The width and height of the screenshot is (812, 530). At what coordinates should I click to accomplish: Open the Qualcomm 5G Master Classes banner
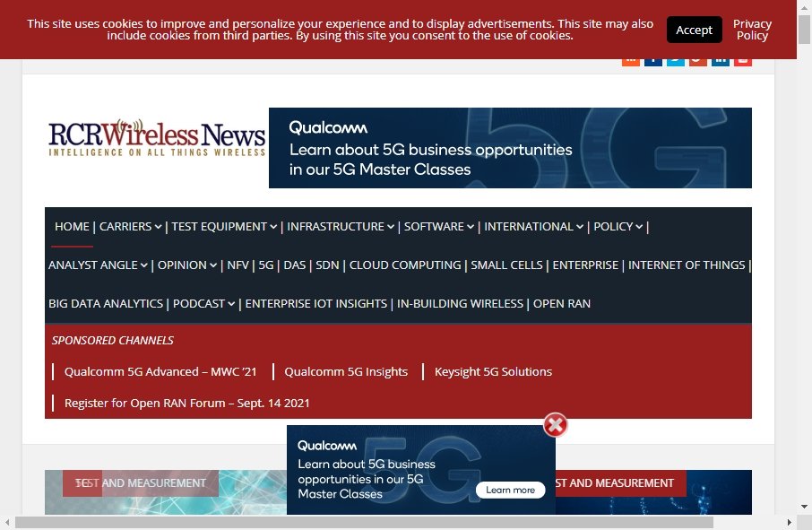pyautogui.click(x=510, y=148)
